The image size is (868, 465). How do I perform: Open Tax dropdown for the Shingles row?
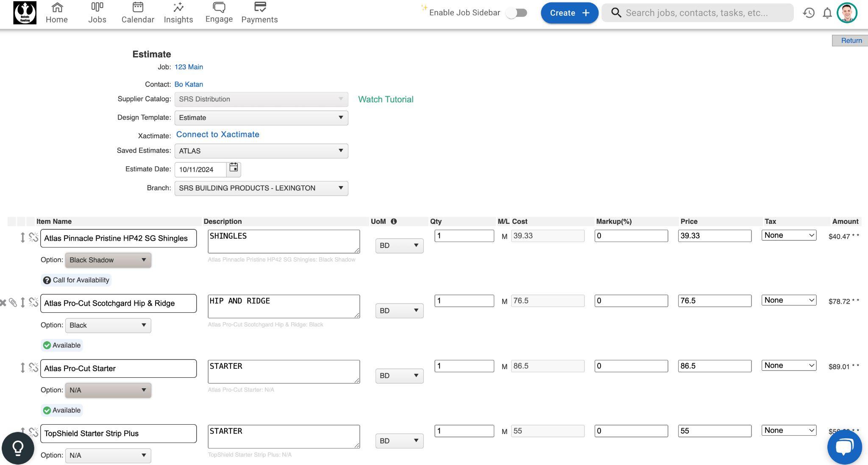coord(789,235)
